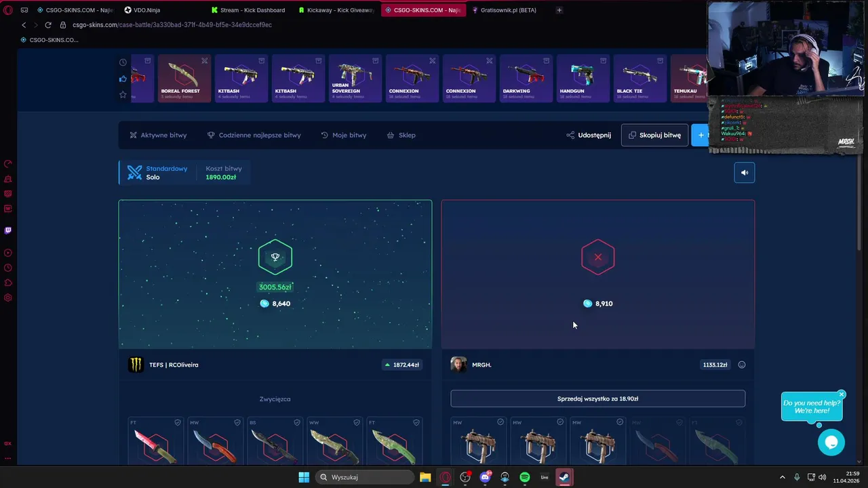Click the star favorites drops icon

(x=123, y=95)
